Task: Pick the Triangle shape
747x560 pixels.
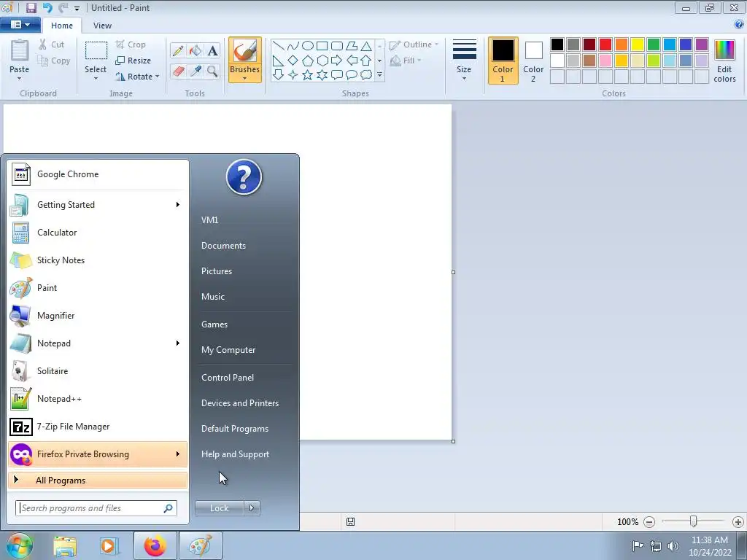Action: click(x=366, y=46)
